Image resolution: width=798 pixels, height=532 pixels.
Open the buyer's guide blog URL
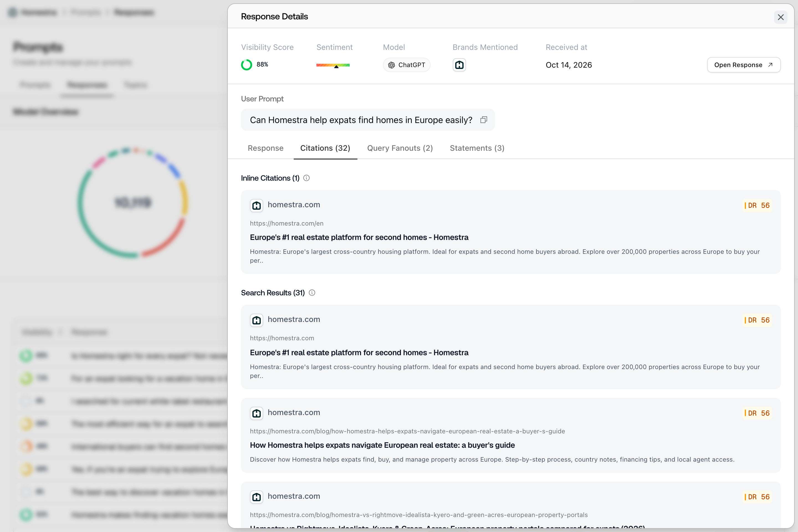click(408, 431)
